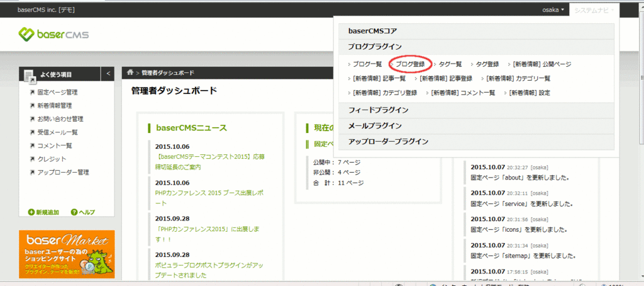The image size is (644, 286).
Task: Open 新着情報管理 in sidebar
Action: click(x=55, y=106)
